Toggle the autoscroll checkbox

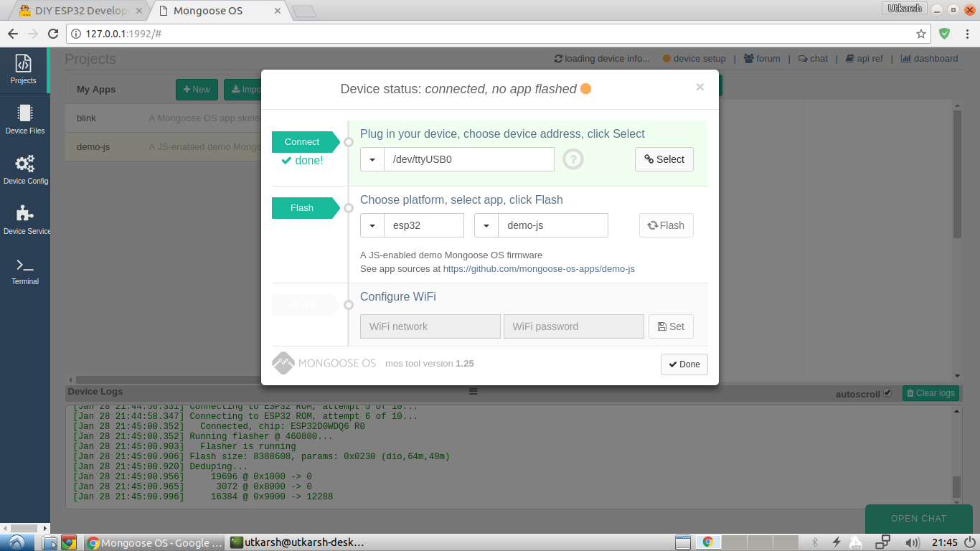pyautogui.click(x=887, y=393)
